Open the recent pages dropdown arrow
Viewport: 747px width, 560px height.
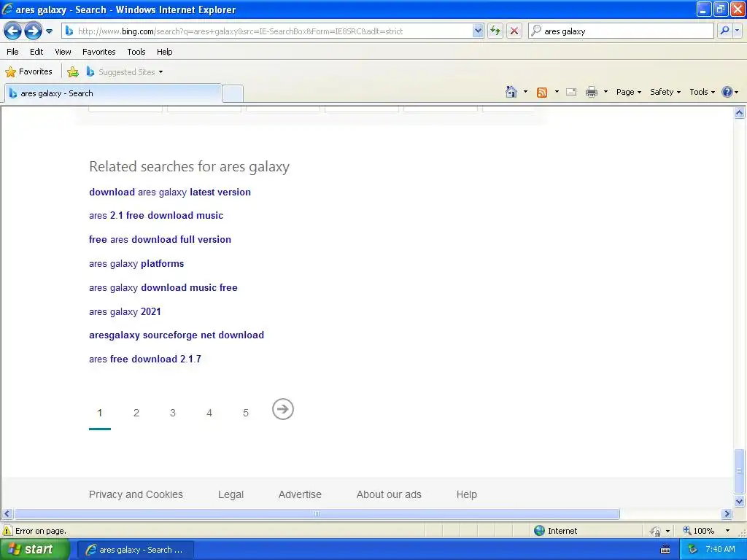tap(49, 31)
